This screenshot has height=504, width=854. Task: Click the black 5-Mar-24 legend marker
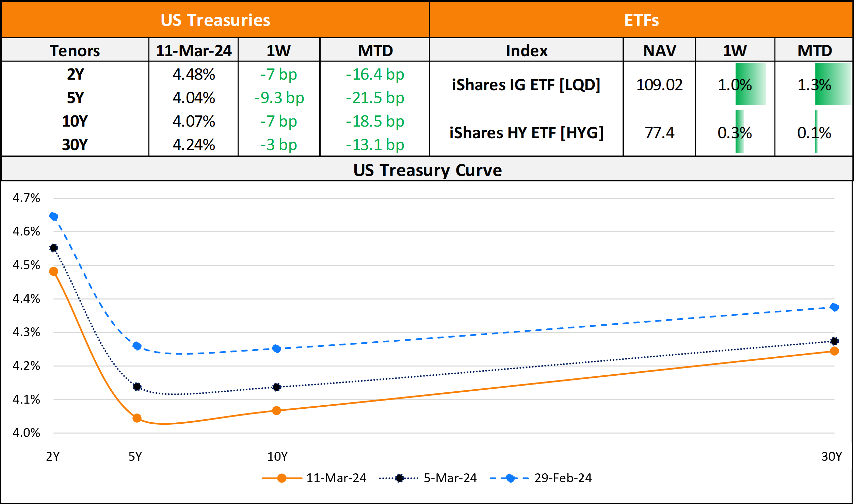399,478
